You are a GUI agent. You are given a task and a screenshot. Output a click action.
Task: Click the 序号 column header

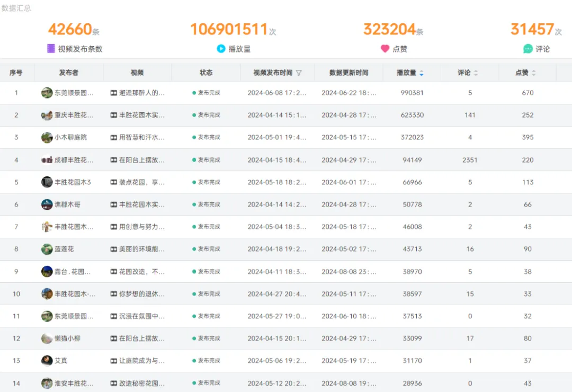(16, 73)
